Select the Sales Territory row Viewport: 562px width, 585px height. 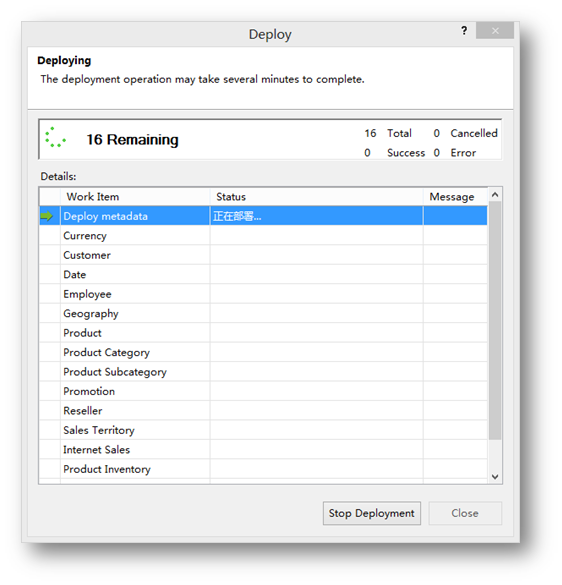(x=263, y=430)
